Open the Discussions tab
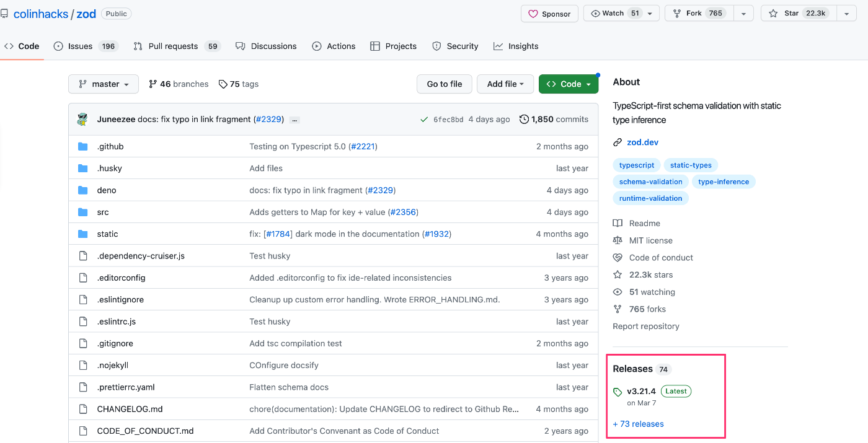The width and height of the screenshot is (868, 443). pos(266,46)
